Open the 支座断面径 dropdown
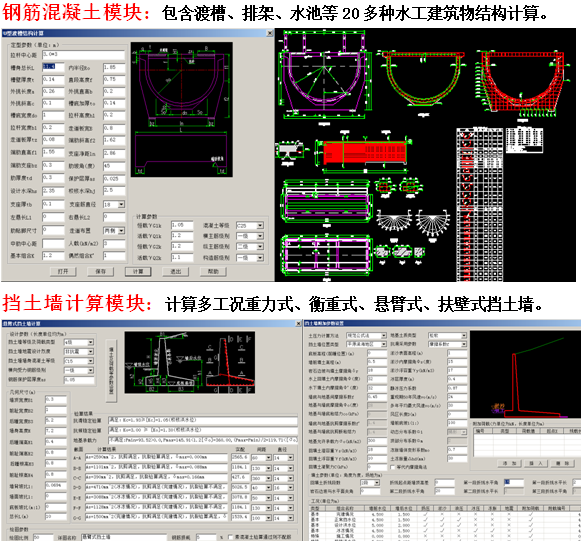Viewport: 581px width, 541px height. [122, 205]
